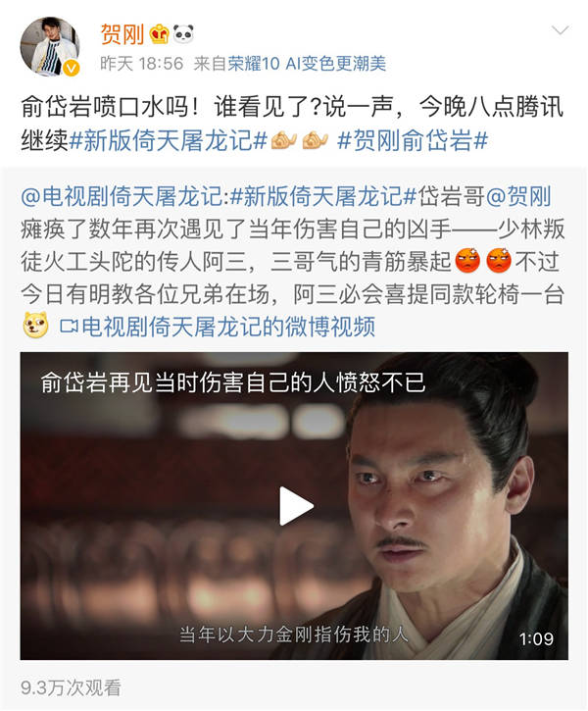Tap the username 贺刚
588x711 pixels.
pos(122,34)
